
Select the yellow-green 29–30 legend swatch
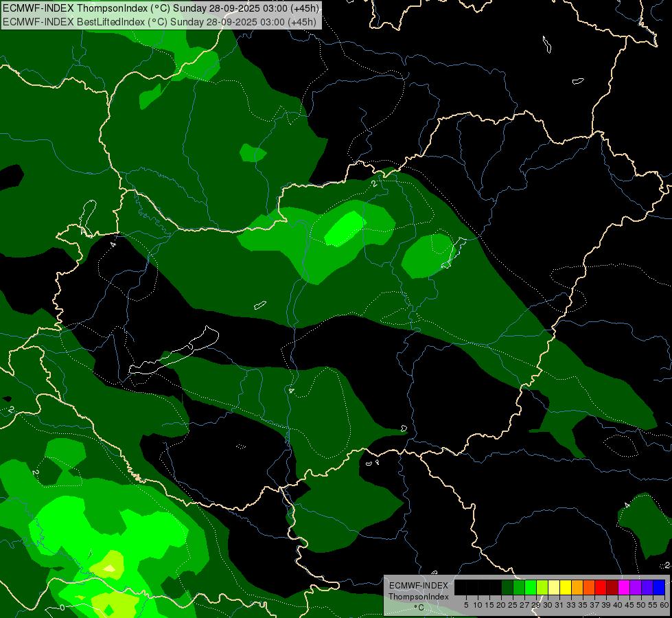pyautogui.click(x=542, y=587)
